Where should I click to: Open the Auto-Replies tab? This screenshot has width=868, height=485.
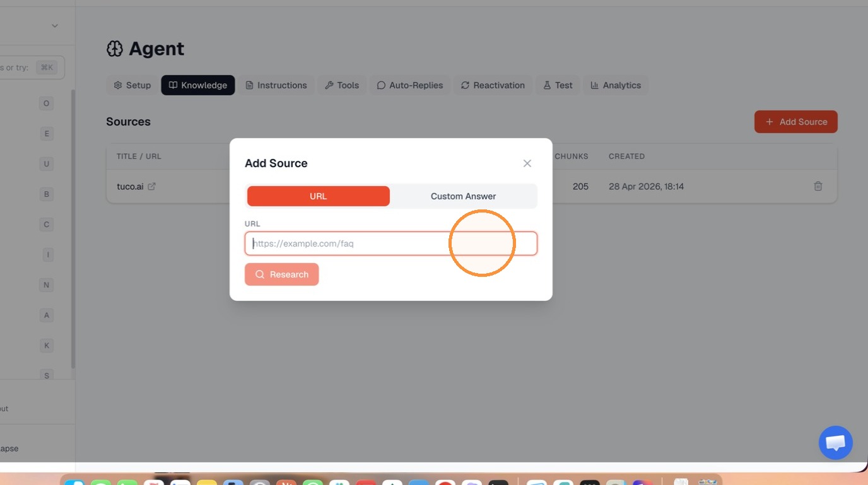pyautogui.click(x=410, y=85)
